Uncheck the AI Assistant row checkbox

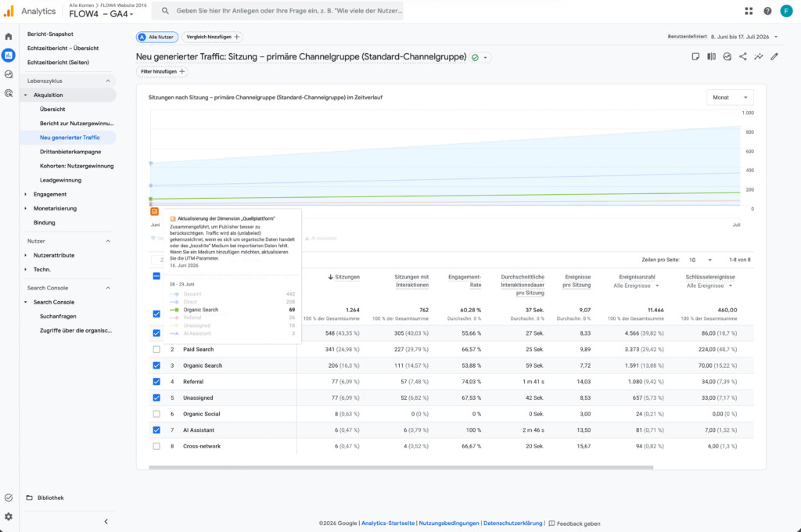[x=156, y=430]
